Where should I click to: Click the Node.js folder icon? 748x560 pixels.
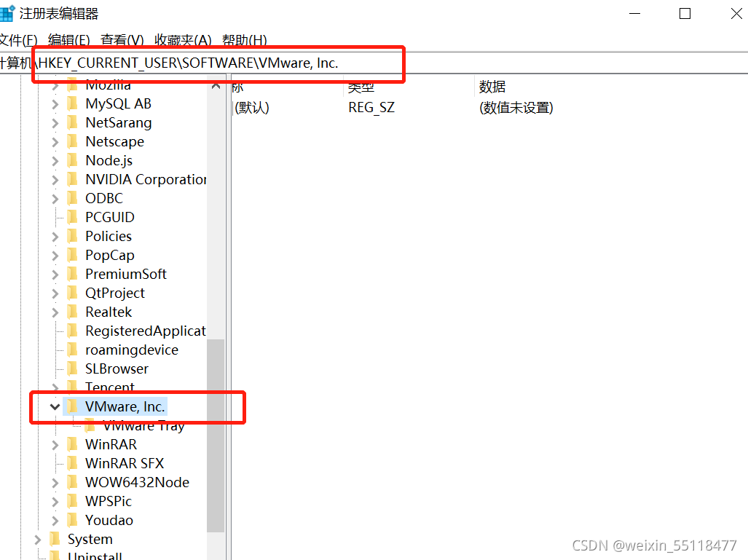(x=73, y=161)
